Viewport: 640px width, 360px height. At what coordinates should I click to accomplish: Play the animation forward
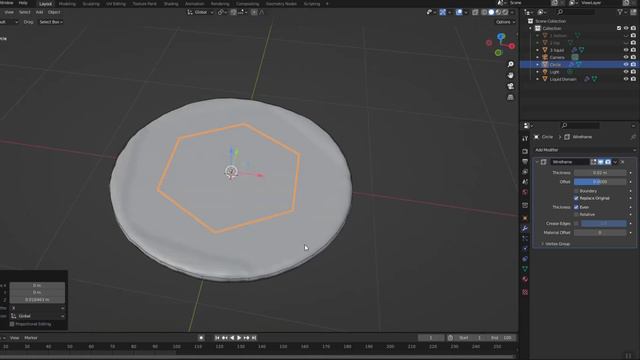(x=239, y=338)
